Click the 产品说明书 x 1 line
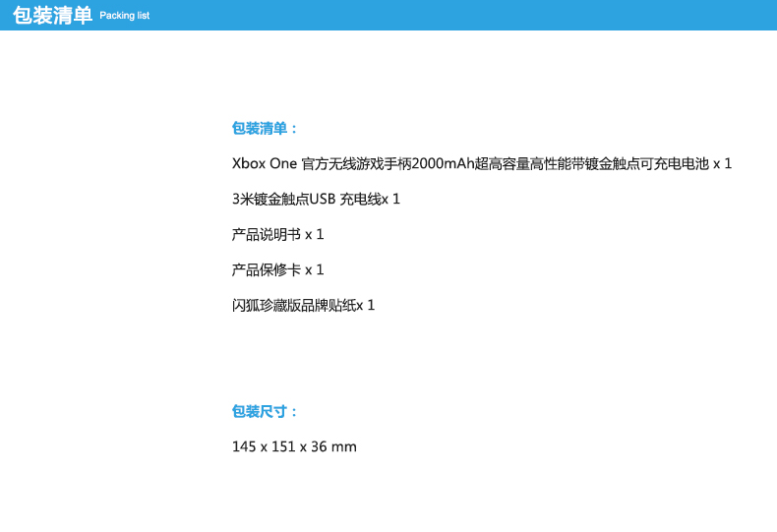This screenshot has width=777, height=532. tap(277, 234)
